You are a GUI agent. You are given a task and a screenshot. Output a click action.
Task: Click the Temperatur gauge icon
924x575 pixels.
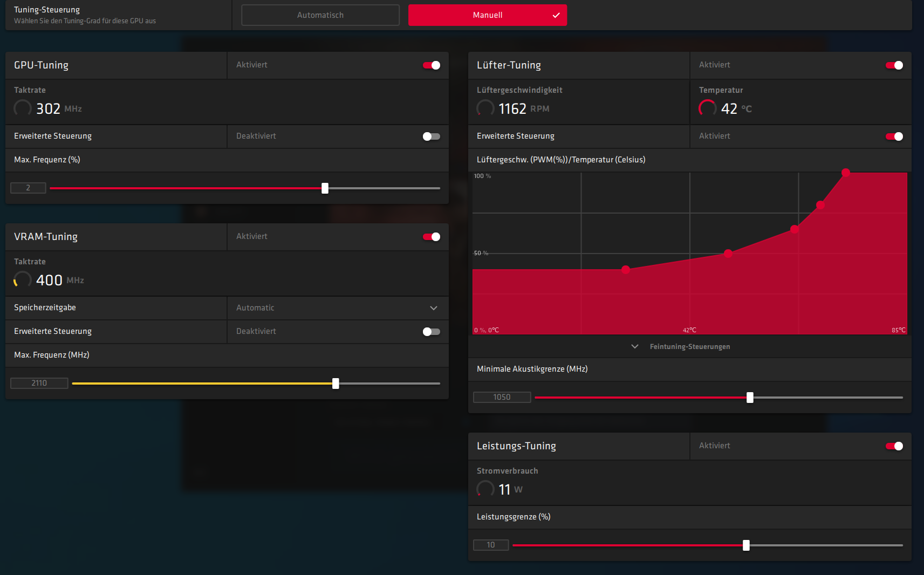click(x=708, y=108)
